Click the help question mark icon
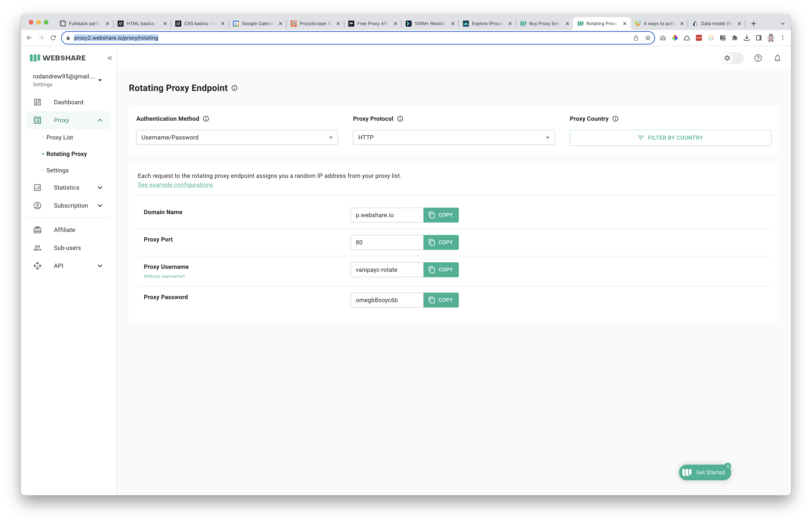 758,58
